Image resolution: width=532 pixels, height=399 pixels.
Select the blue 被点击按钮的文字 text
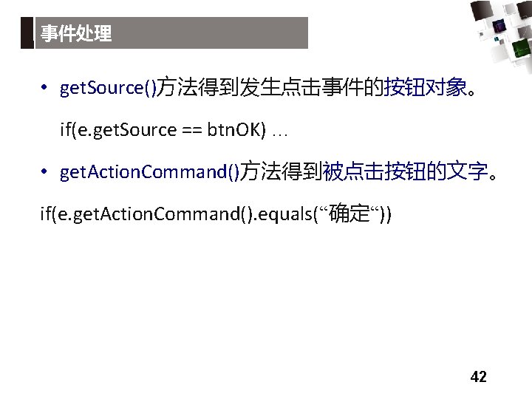(405, 171)
